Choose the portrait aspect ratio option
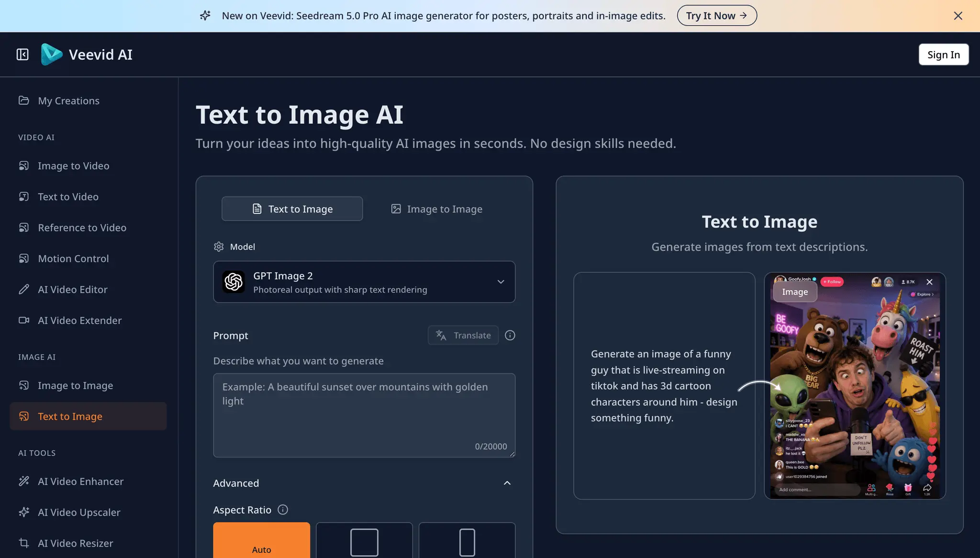980x558 pixels. [467, 540]
